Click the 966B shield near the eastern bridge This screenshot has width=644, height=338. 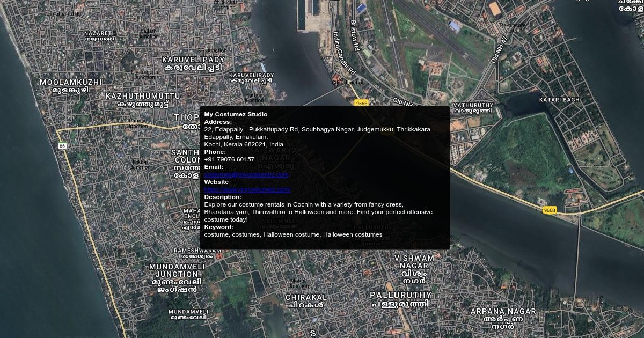549,210
